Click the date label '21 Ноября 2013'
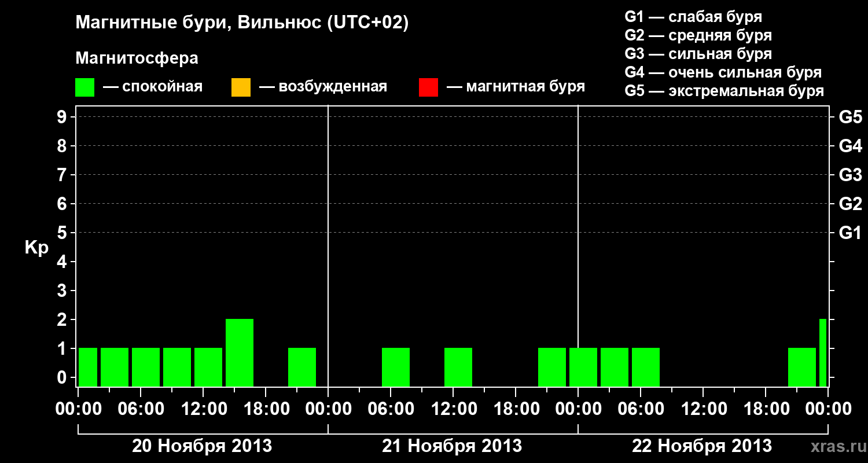Screen dimensions: 868x463 452,446
